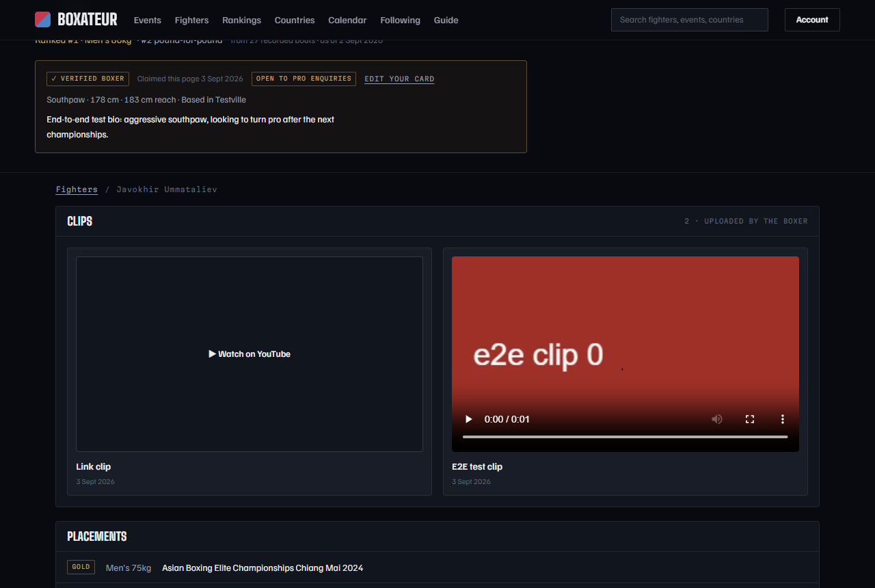Click '2 · Uploaded by the boxer' label
This screenshot has height=588, width=875.
coord(746,222)
